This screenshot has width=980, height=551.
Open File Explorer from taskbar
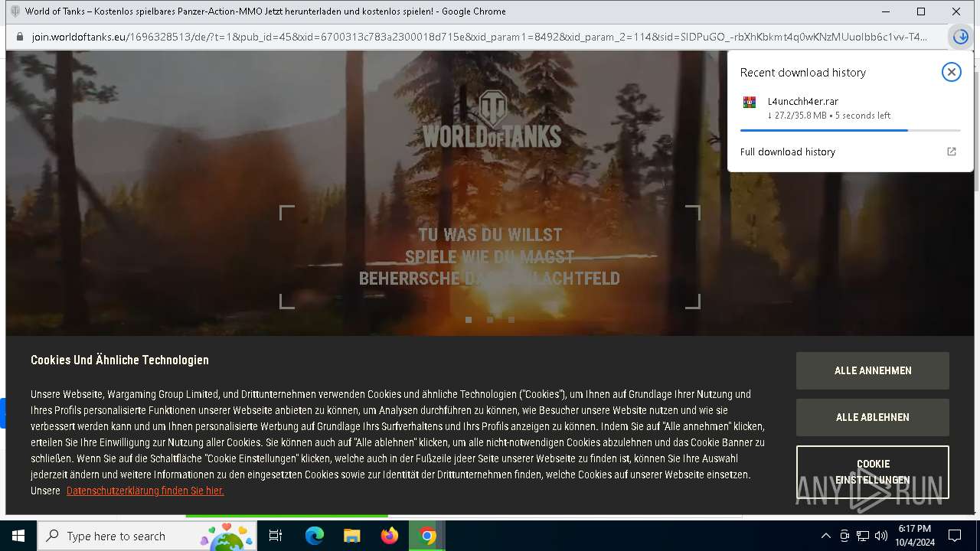[x=352, y=536]
